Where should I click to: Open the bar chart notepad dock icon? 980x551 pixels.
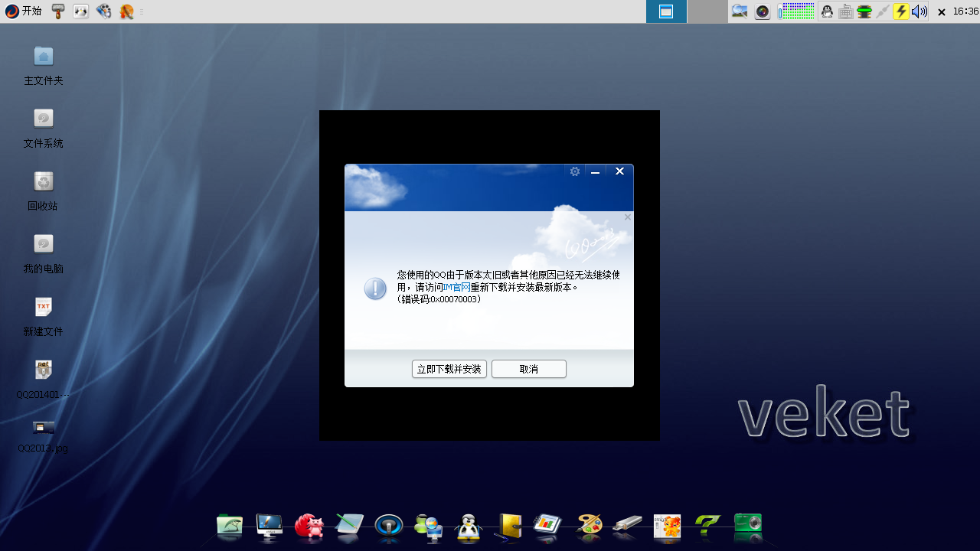[x=548, y=525]
